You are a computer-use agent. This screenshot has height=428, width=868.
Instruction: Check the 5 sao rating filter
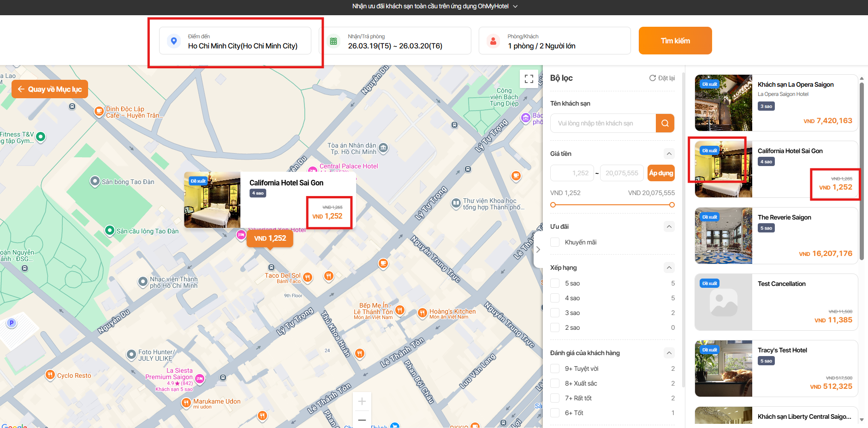pos(555,283)
